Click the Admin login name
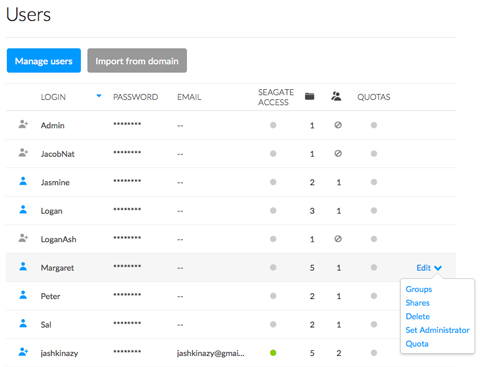Screen dimensions: 480x367 point(52,125)
